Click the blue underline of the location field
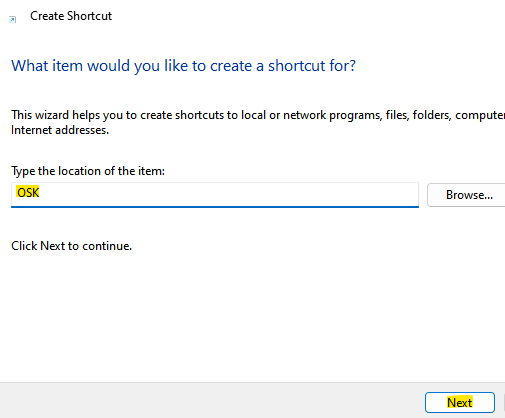The image size is (505, 418). [x=215, y=207]
